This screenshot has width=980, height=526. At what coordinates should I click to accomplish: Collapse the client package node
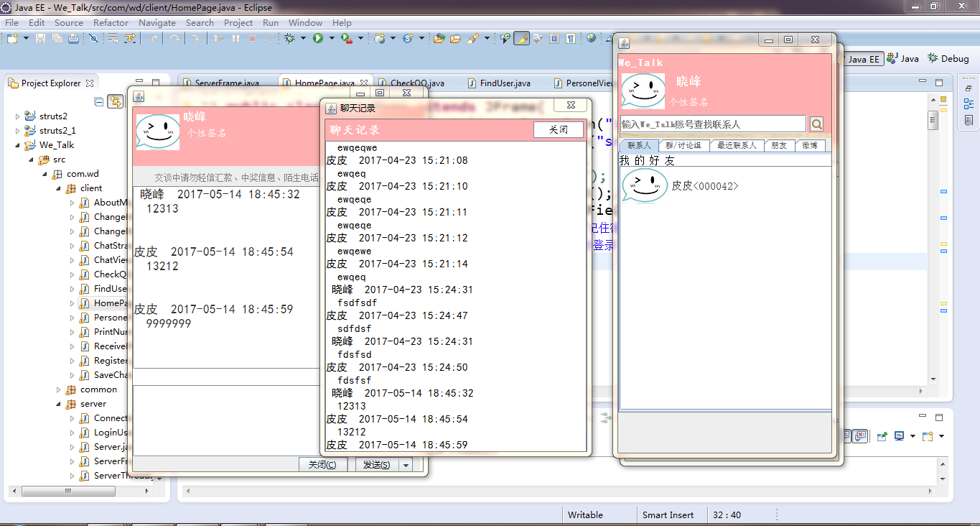(x=59, y=188)
